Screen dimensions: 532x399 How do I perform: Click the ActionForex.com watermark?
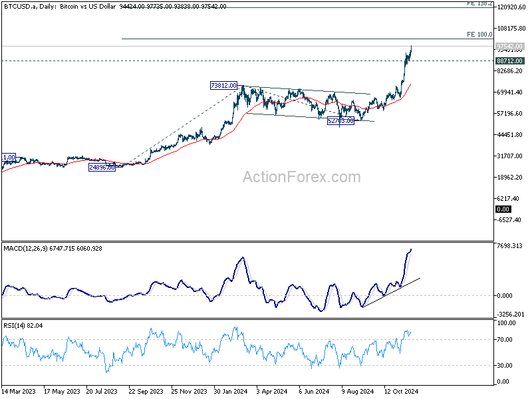click(302, 177)
